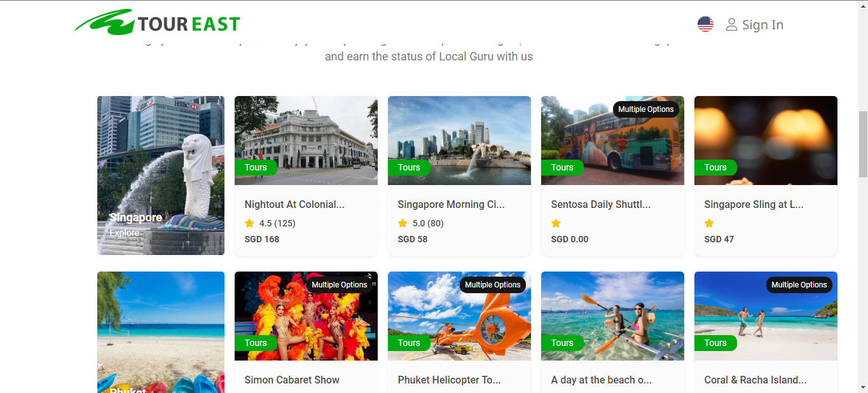Open Phuket Helicopter Tour title
868x393 pixels.
click(449, 380)
